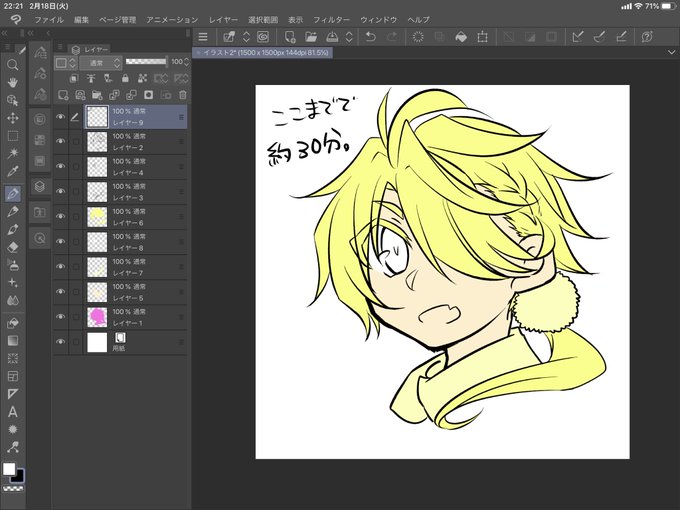Hide layer レイヤー 9 via eye icon
680x510 pixels.
[61, 117]
